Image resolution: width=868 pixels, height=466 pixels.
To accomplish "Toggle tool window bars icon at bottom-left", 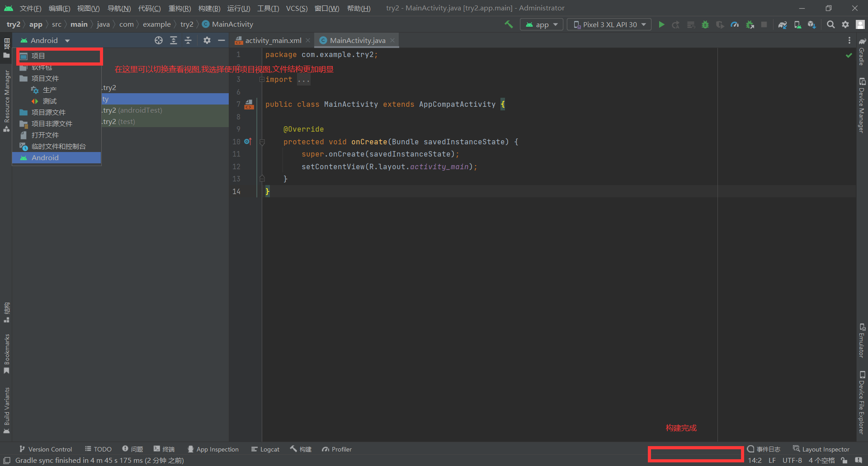I will (x=7, y=461).
